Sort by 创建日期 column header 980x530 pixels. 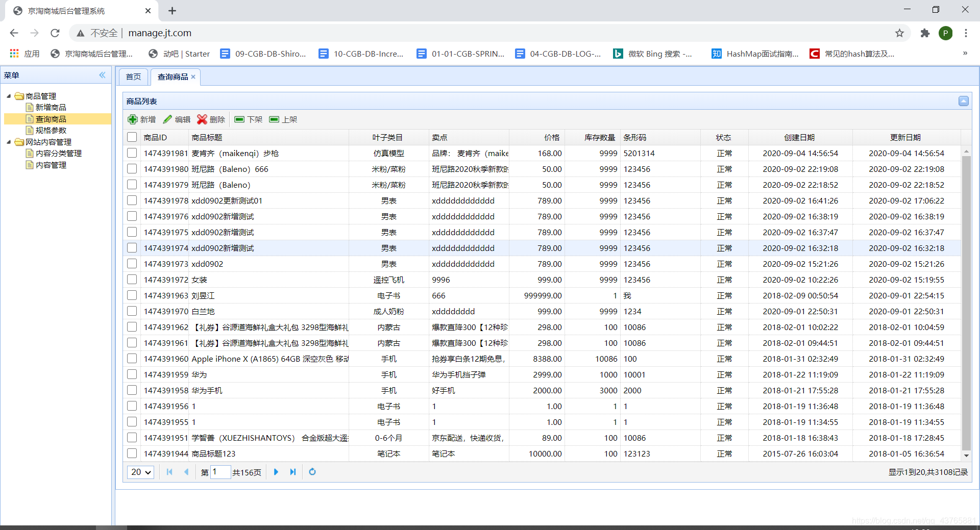[x=800, y=137]
